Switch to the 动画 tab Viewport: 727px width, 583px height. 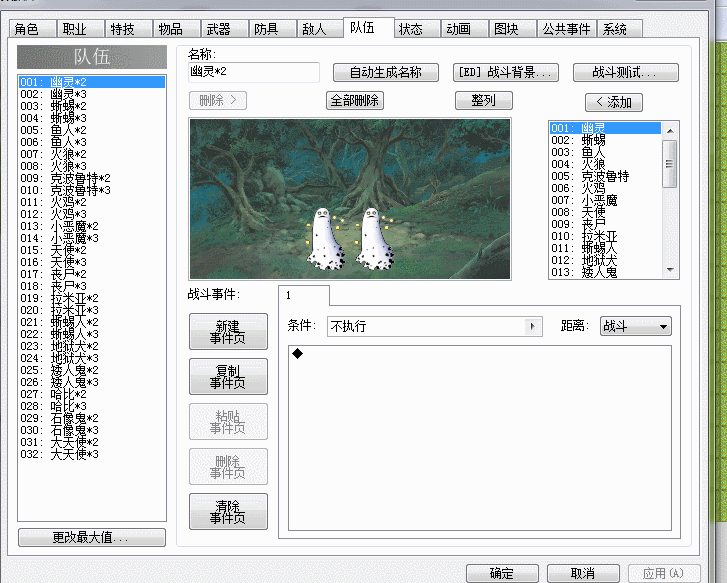pos(465,29)
